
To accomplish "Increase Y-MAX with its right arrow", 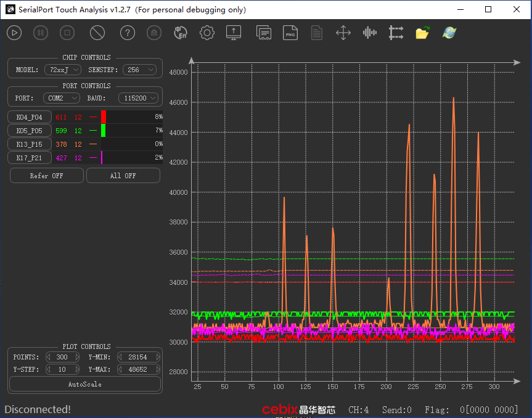I will (158, 369).
